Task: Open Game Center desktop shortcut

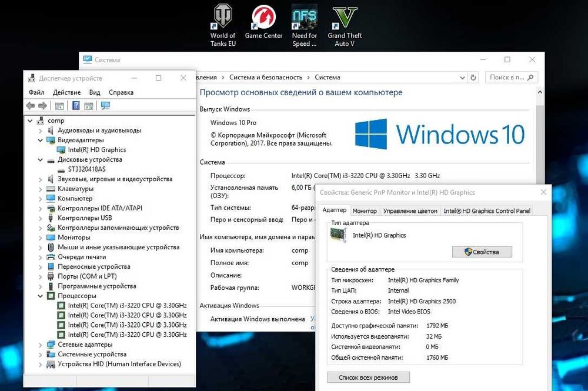Action: (263, 22)
